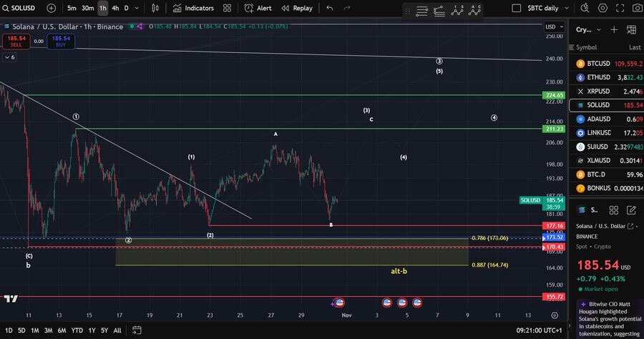Open the $BTC daily layout dropdown

pyautogui.click(x=542, y=8)
